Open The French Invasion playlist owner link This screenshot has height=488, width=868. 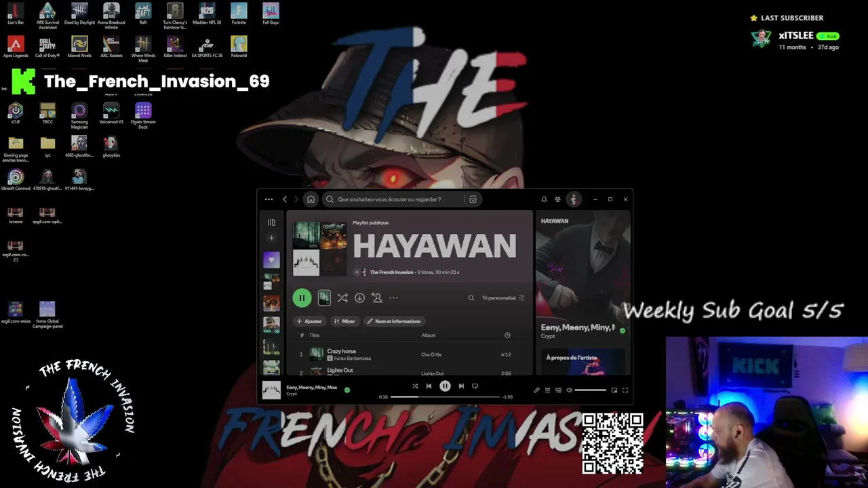[391, 272]
